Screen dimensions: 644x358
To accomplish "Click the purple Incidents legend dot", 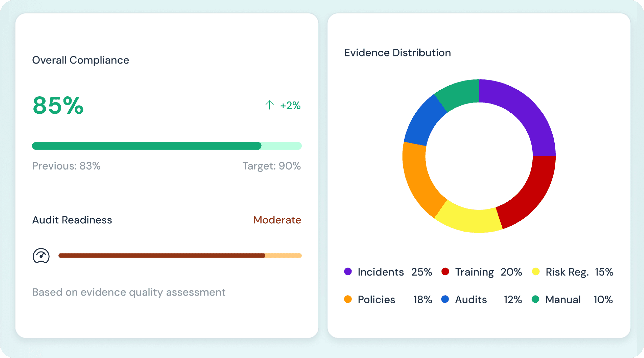I will point(348,272).
